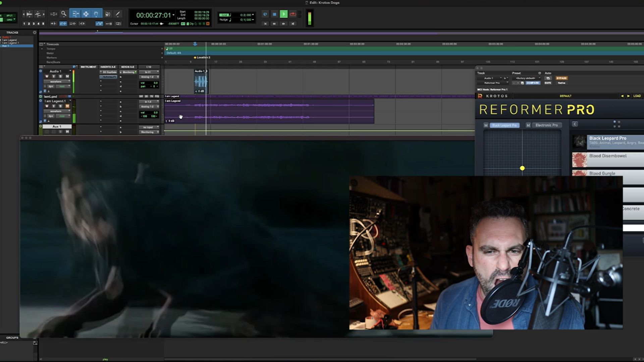
Task: Toggle Mute on Audio 1 track
Action: pyautogui.click(x=67, y=76)
